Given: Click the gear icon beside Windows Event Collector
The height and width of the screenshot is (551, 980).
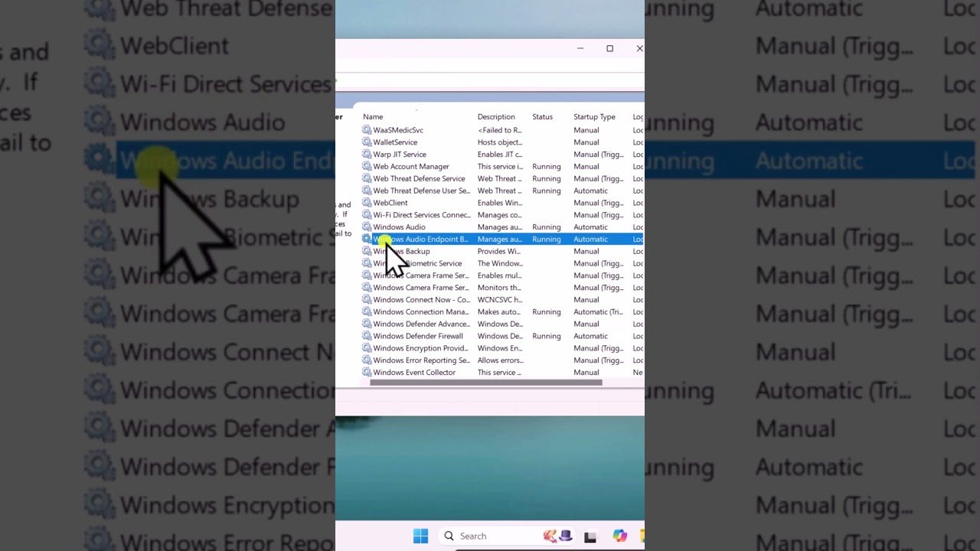Looking at the screenshot, I should (x=367, y=373).
